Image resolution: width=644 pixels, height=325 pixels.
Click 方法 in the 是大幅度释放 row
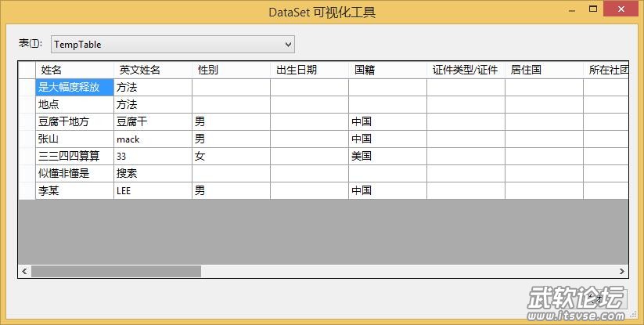click(x=153, y=88)
